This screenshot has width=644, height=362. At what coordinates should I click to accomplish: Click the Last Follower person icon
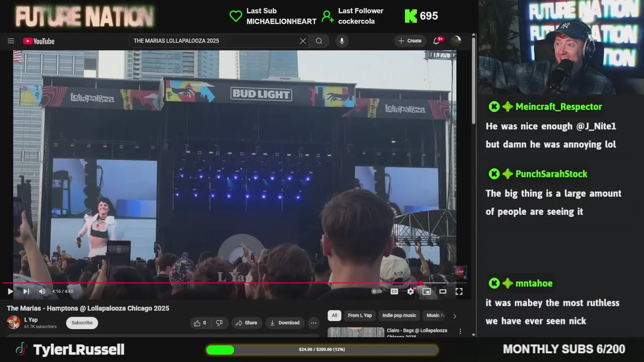click(328, 16)
